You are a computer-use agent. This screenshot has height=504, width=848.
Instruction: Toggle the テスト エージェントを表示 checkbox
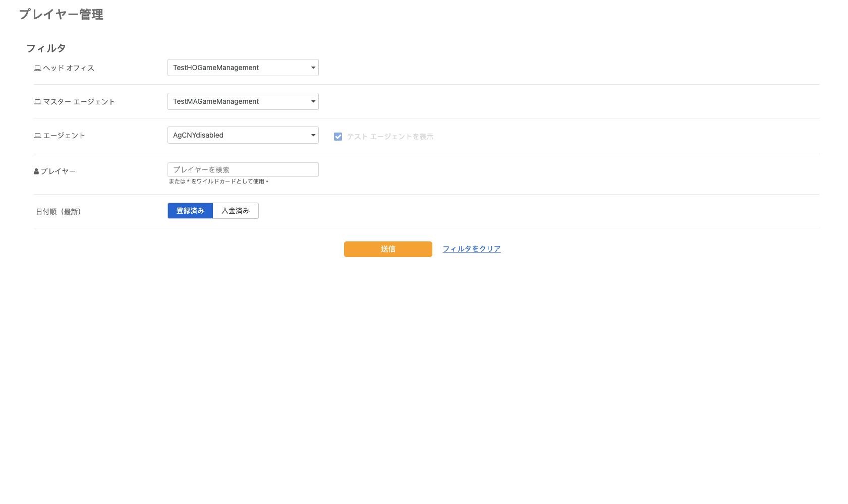338,137
